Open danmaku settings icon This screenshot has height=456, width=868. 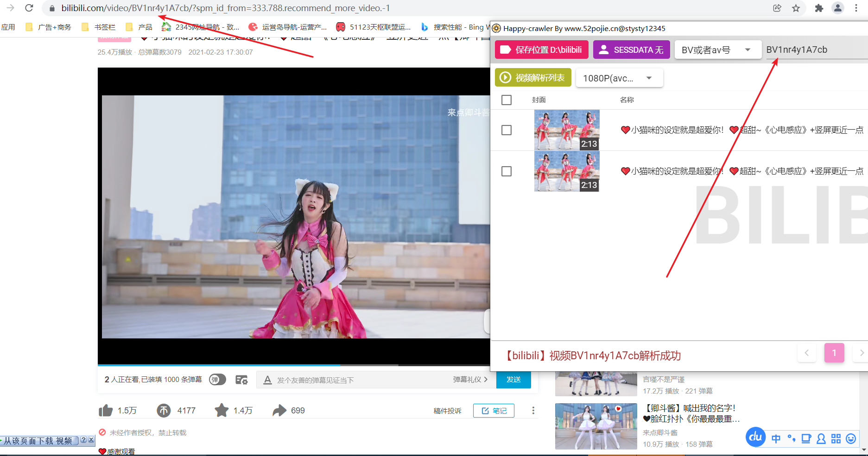point(241,380)
